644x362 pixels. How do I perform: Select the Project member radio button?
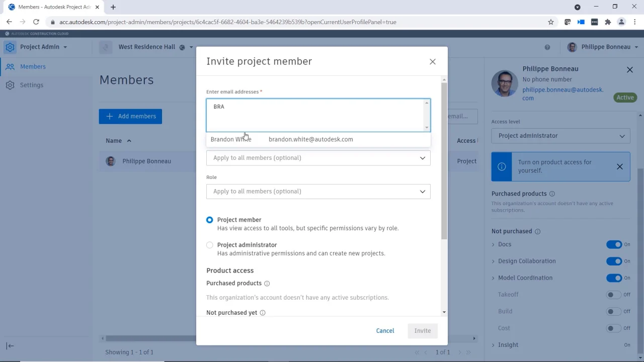(x=210, y=220)
